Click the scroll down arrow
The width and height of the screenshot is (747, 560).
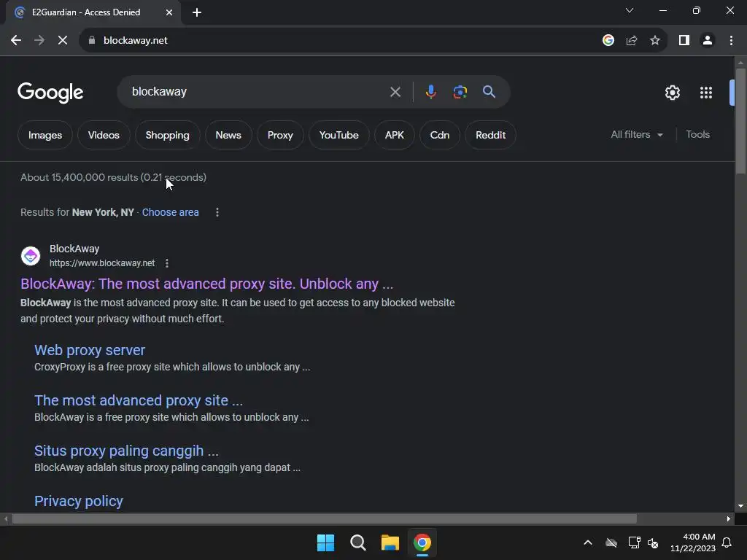pyautogui.click(x=740, y=506)
